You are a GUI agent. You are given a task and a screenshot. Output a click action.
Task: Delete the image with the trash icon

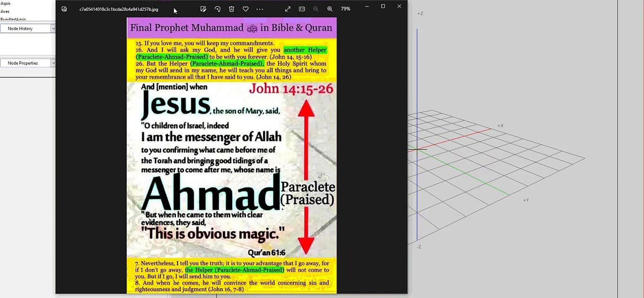(231, 9)
